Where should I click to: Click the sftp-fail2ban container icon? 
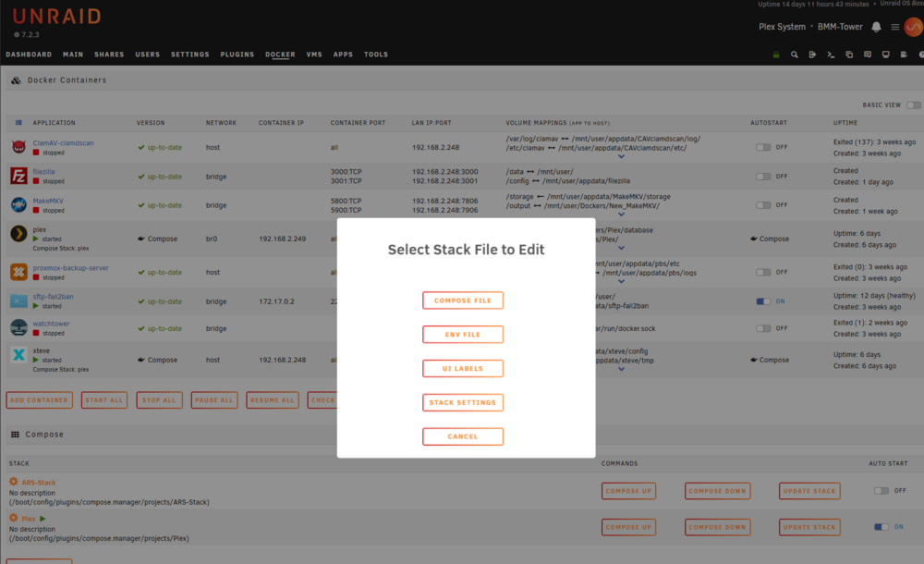pos(18,300)
